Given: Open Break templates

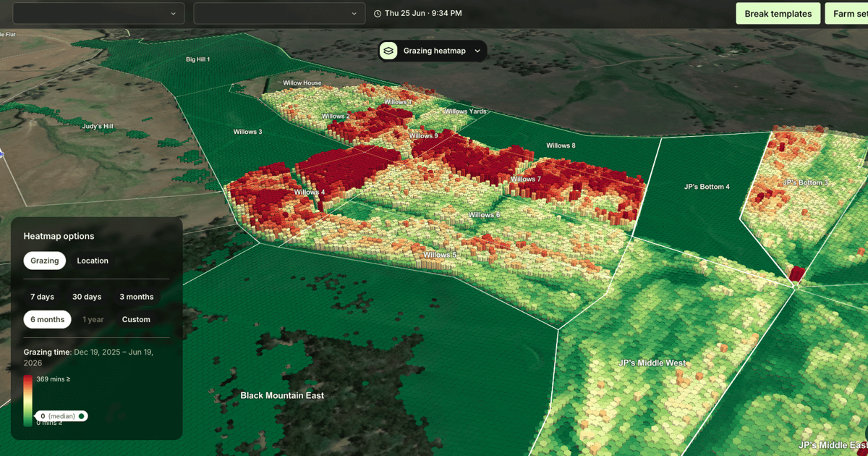Looking at the screenshot, I should [x=778, y=13].
